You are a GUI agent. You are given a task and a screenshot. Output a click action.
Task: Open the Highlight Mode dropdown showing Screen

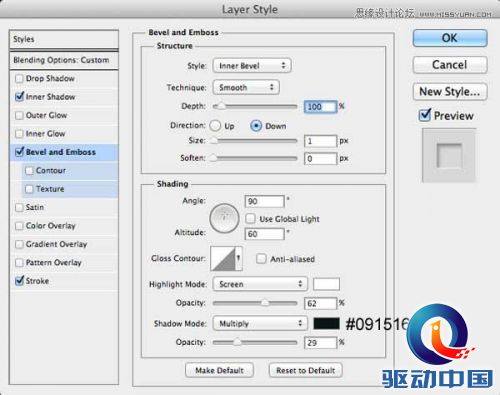click(x=260, y=284)
